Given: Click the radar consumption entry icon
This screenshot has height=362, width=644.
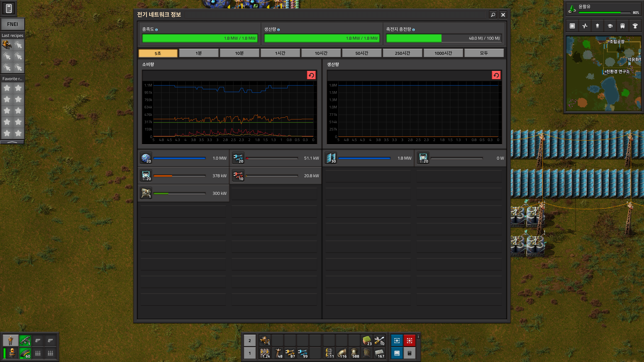Looking at the screenshot, I should click(x=146, y=193).
